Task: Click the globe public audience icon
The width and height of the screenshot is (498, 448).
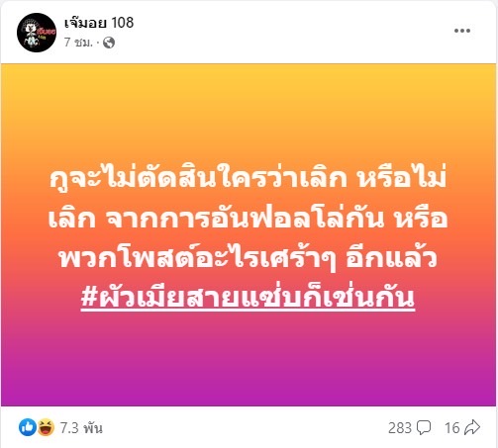Action: click(x=109, y=43)
